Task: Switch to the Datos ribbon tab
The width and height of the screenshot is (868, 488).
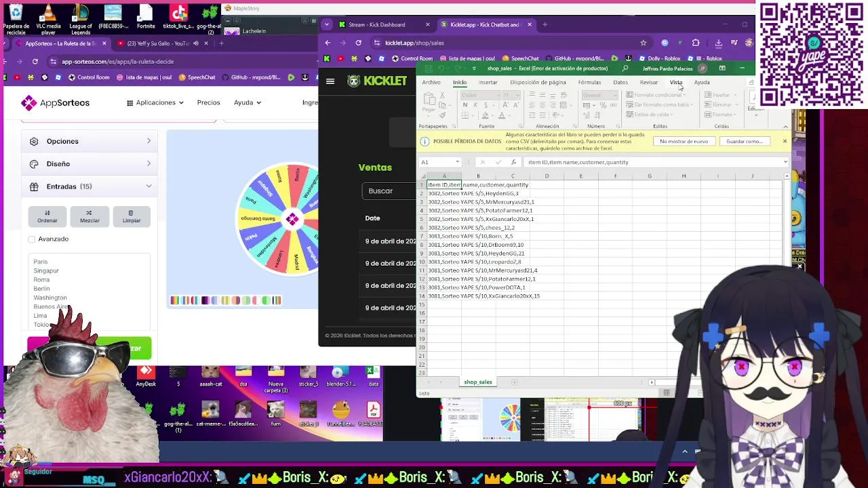Action: coord(620,83)
